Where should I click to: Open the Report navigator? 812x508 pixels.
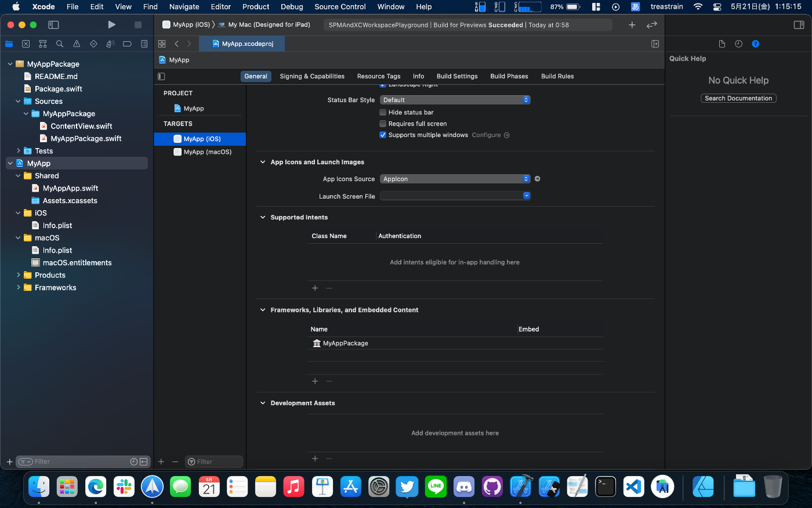144,44
